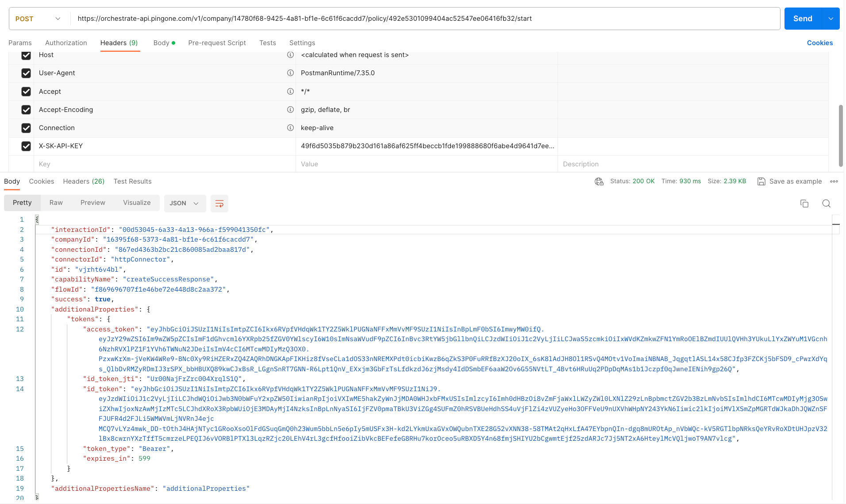
Task: Uncheck the X-SK-API-KEY header checkbox
Action: pyautogui.click(x=26, y=146)
